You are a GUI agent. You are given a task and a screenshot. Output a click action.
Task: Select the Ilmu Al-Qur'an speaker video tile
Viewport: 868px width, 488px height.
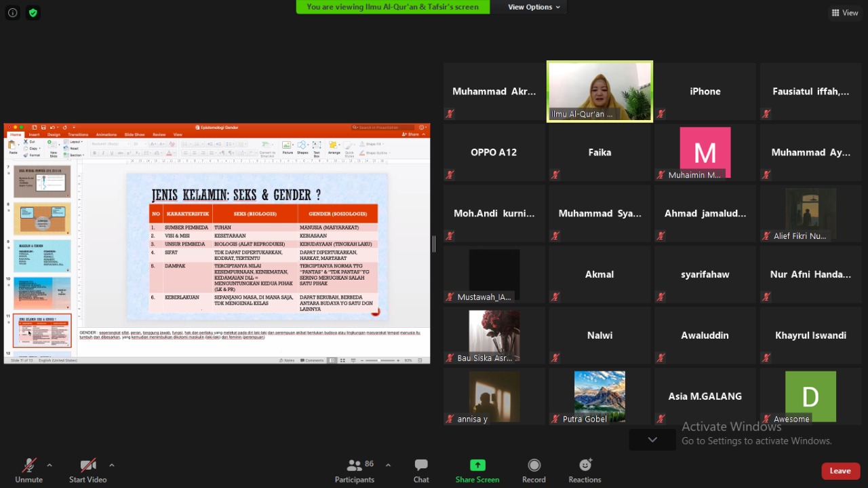599,92
